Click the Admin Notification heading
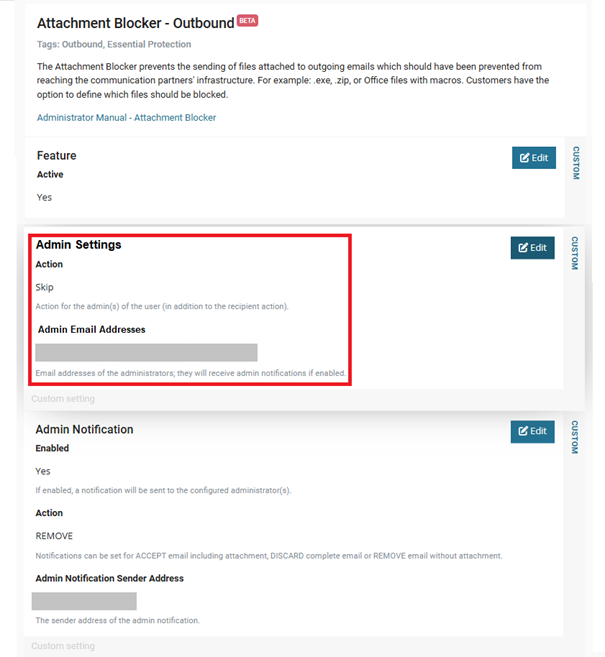Image resolution: width=605 pixels, height=657 pixels. [84, 429]
